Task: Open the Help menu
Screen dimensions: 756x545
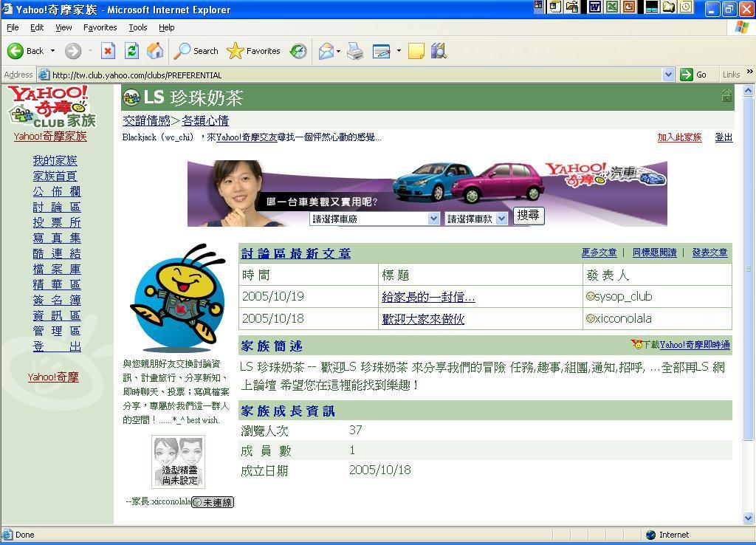Action: 167,27
